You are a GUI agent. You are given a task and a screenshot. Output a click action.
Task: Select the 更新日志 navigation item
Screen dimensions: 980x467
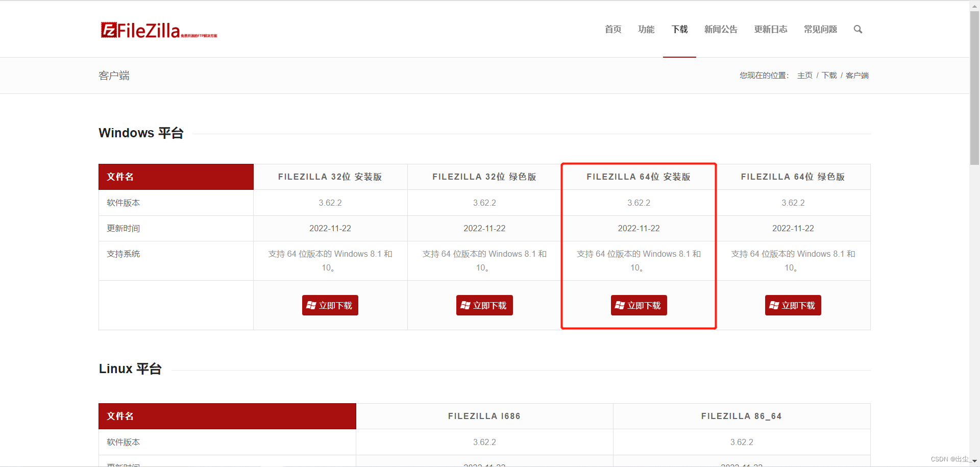(771, 29)
